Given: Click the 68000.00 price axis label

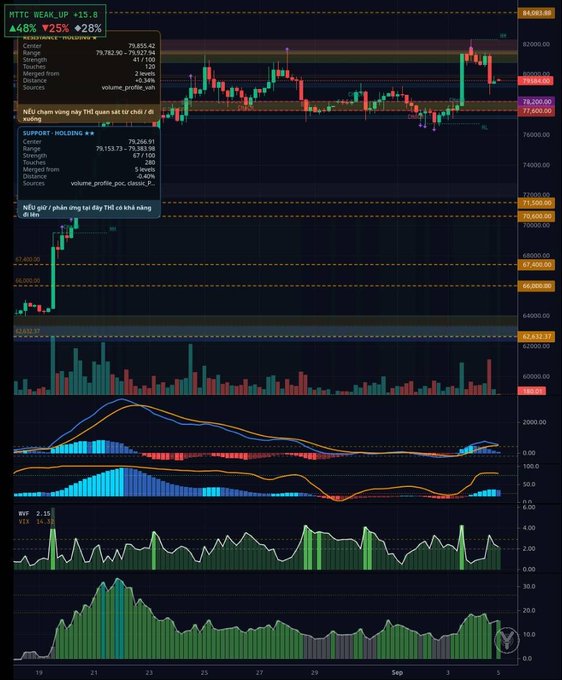Looking at the screenshot, I should coord(536,255).
